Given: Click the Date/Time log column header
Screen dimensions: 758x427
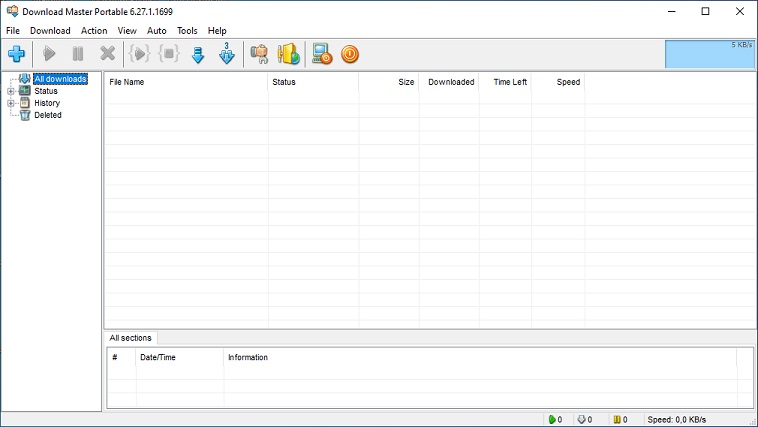Looking at the screenshot, I should [x=180, y=357].
